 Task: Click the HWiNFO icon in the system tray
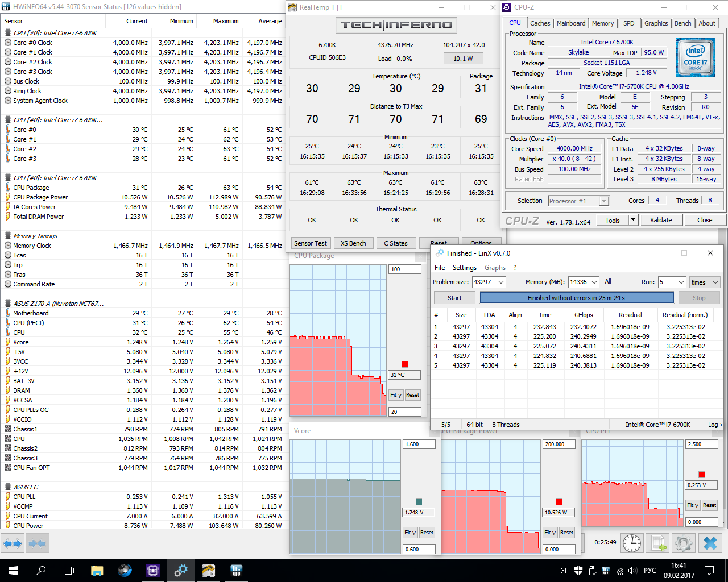[606, 571]
